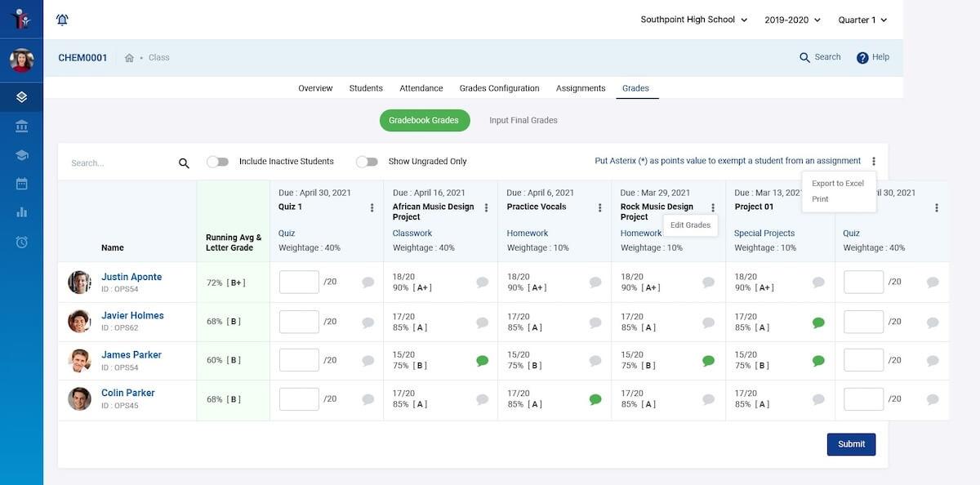Click the CHEM0001 class code

point(82,58)
